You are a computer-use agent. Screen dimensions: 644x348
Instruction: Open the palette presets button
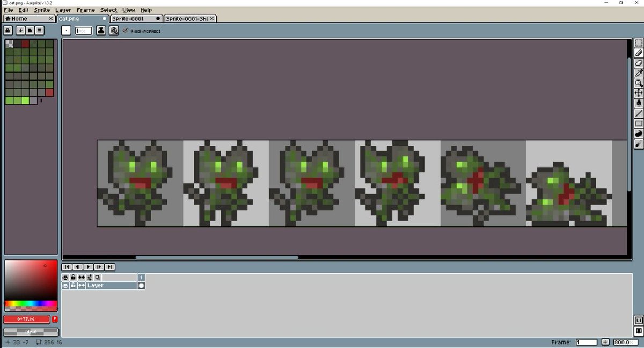[x=30, y=31]
